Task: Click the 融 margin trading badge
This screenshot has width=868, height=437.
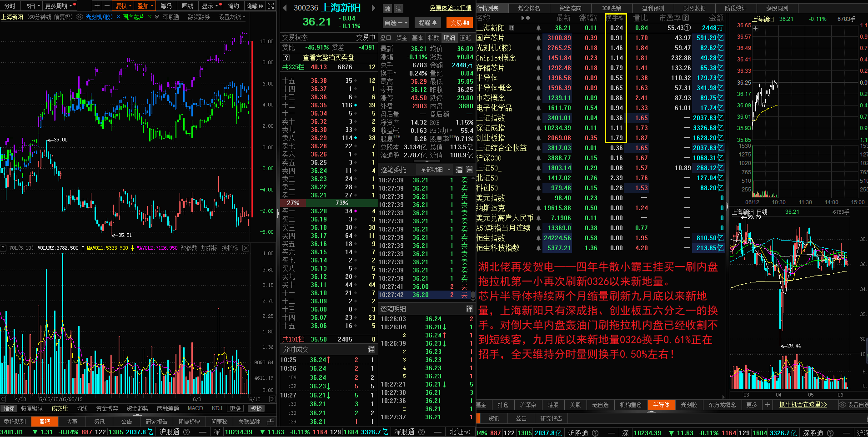Action: point(387,9)
